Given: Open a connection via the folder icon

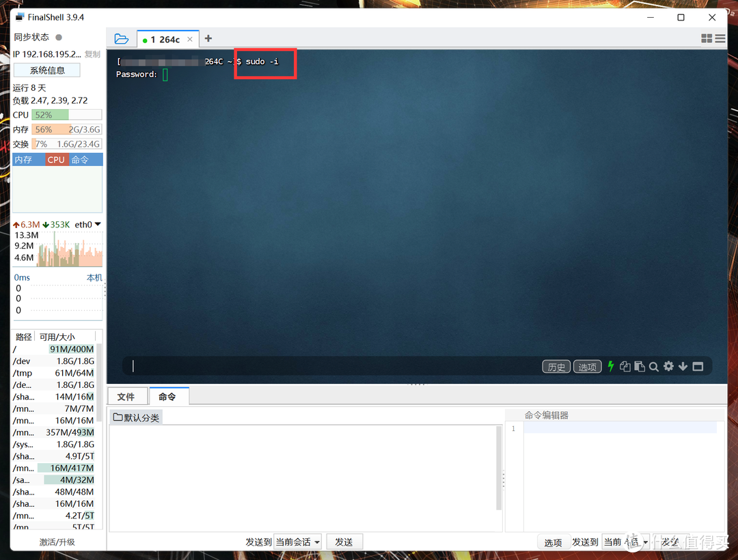Looking at the screenshot, I should coord(121,39).
